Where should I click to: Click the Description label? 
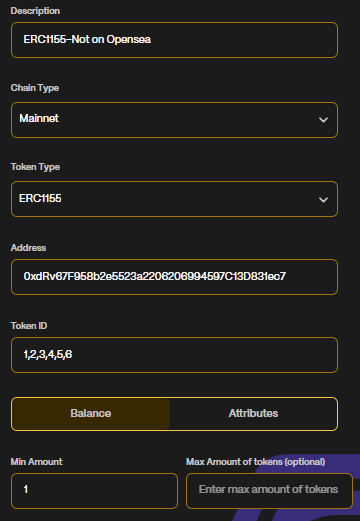click(x=35, y=11)
